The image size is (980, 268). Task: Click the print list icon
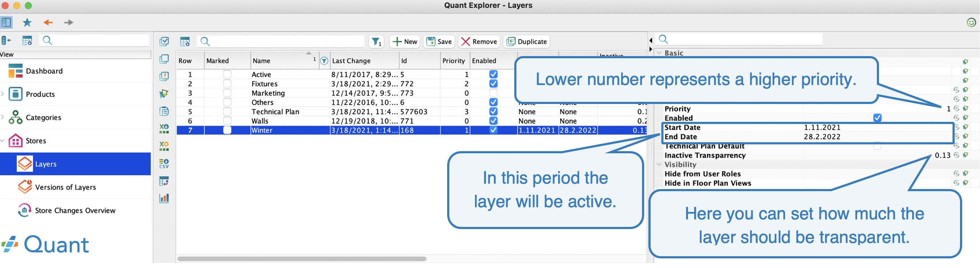[164, 111]
